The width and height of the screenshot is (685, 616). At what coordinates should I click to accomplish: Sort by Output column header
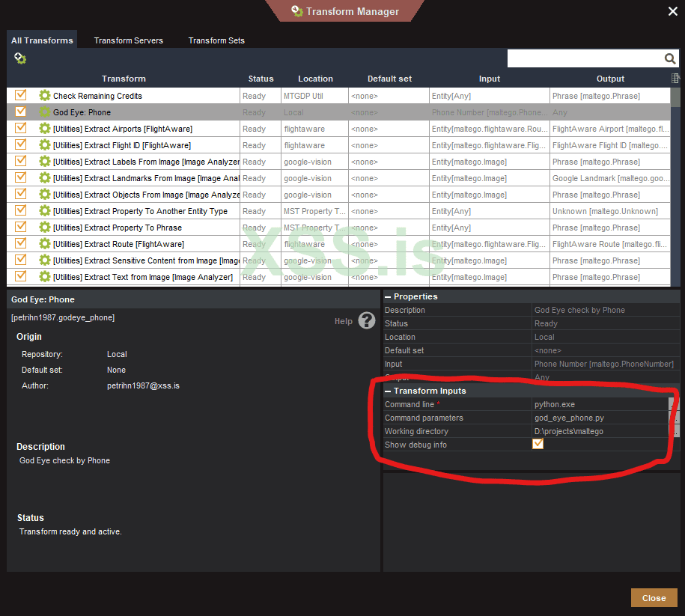coord(610,79)
